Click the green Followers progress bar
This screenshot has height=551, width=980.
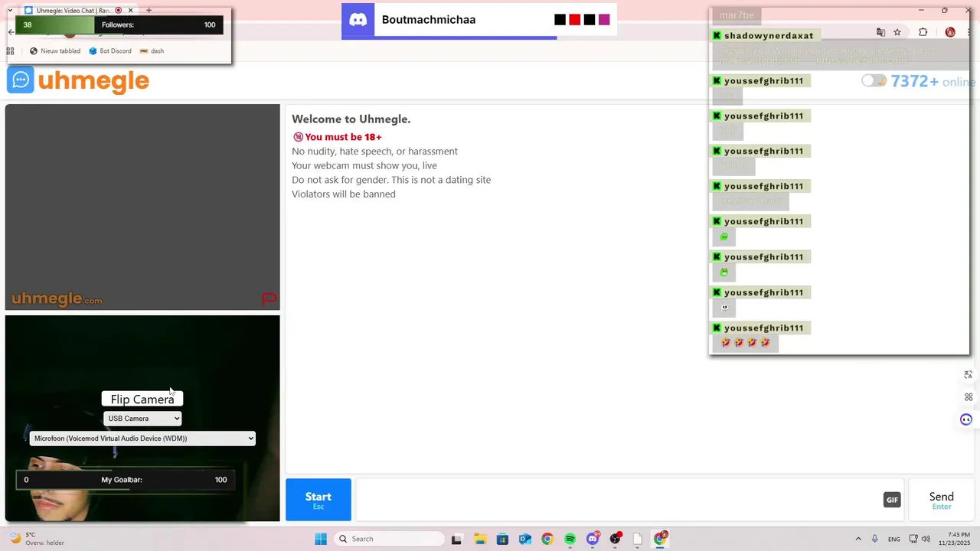pyautogui.click(x=119, y=24)
